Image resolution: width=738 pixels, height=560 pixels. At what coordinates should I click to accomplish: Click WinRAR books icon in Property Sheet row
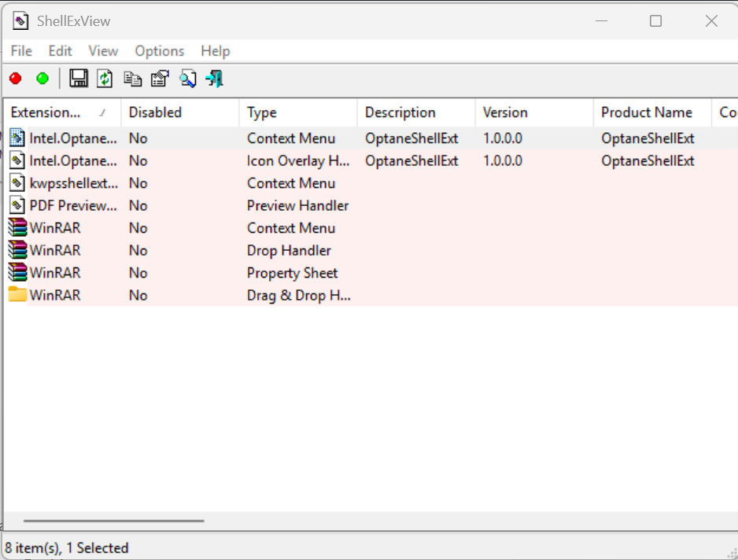[x=17, y=272]
